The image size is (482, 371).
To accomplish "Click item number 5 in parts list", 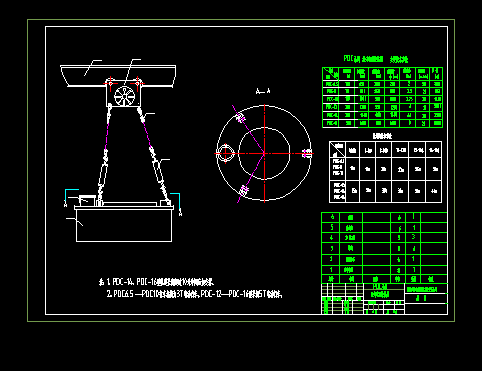I will tap(332, 227).
